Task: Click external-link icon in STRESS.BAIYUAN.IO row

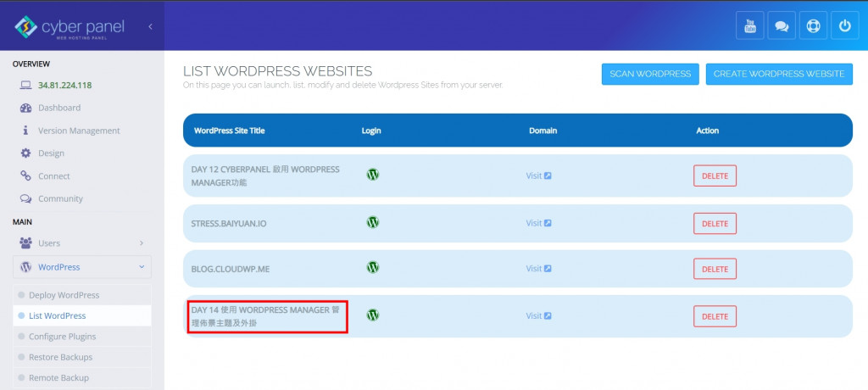Action: (548, 223)
